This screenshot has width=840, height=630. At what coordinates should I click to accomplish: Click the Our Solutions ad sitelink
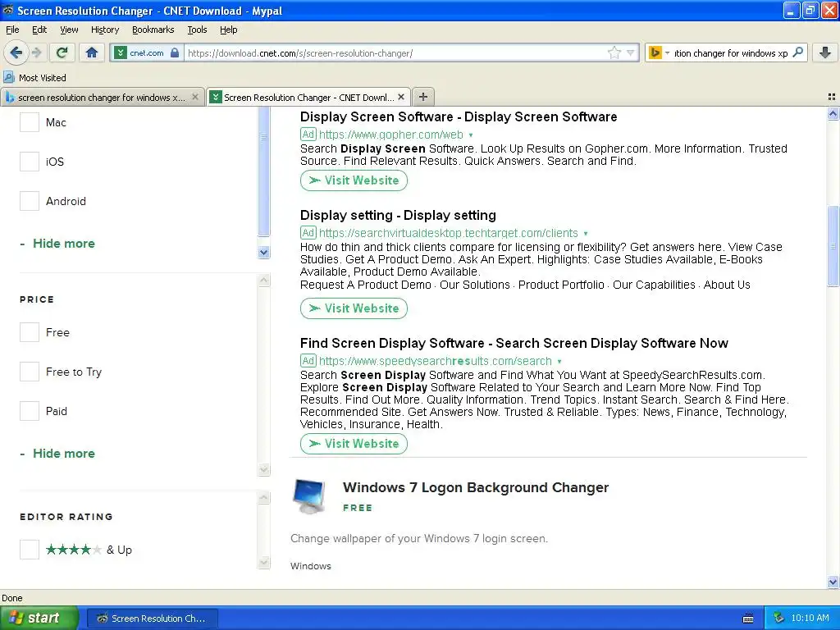pos(475,285)
